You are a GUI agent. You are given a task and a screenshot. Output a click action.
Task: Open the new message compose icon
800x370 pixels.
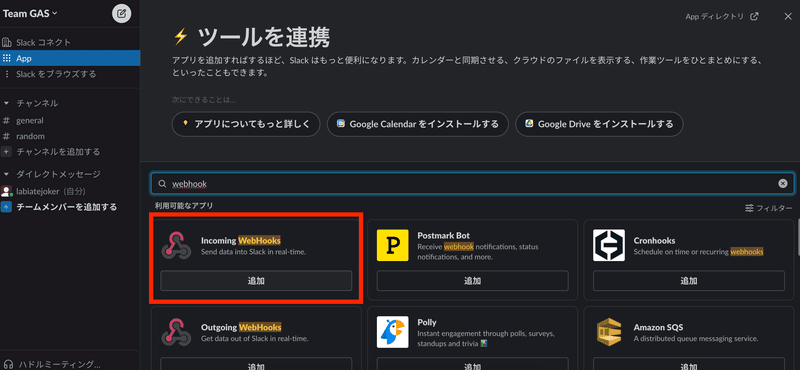(x=121, y=13)
